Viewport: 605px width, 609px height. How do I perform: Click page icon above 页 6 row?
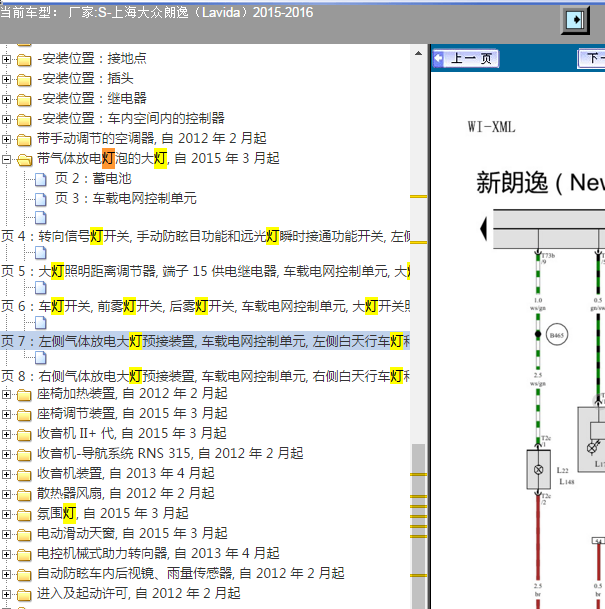tap(40, 288)
